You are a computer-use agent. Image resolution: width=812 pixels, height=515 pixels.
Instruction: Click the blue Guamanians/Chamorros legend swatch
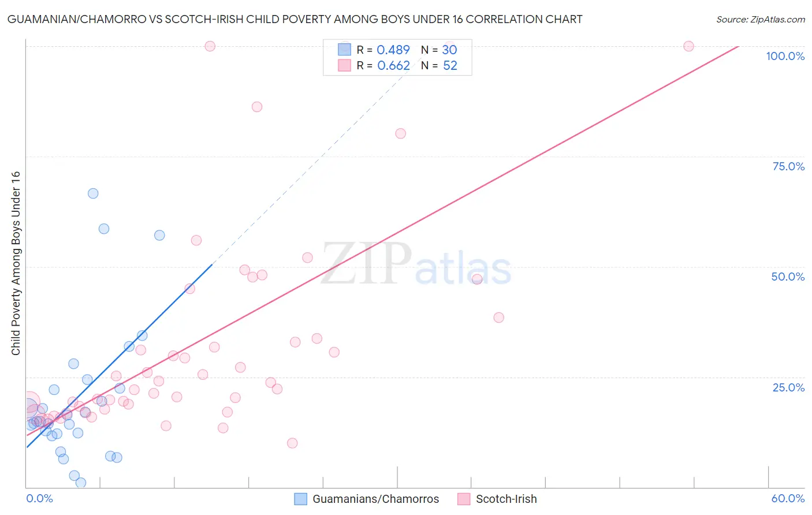coord(300,499)
